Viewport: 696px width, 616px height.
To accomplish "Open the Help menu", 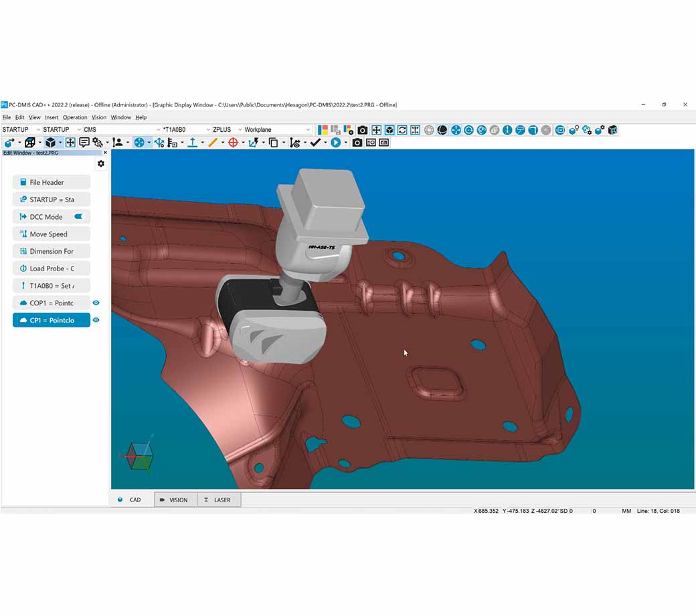I will [x=141, y=118].
